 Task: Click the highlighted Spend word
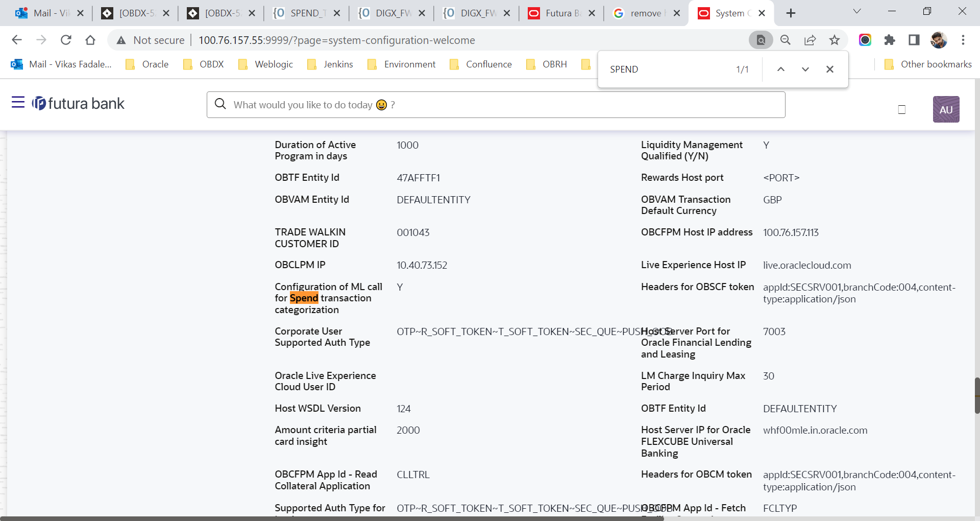click(x=304, y=298)
